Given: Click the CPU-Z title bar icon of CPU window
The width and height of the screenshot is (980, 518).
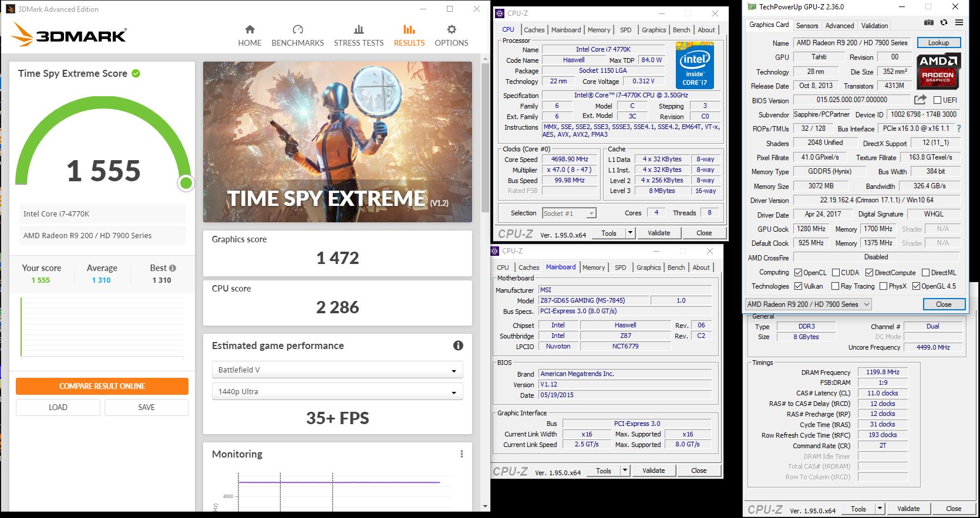Looking at the screenshot, I should point(500,13).
